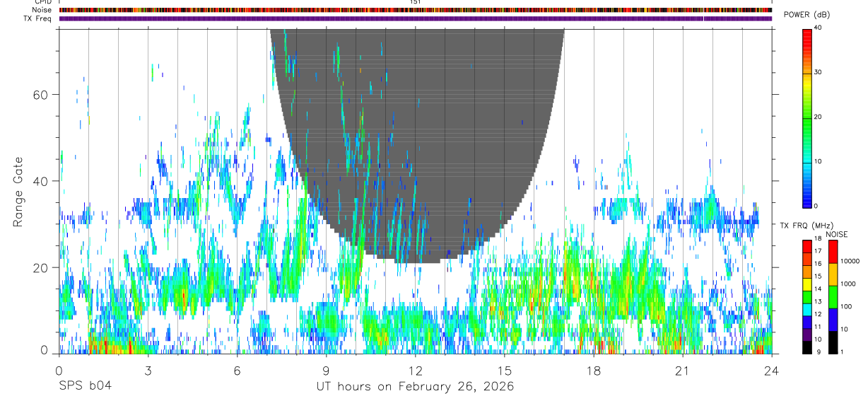Click x-axis tick label '18'
The width and height of the screenshot is (868, 401).
593,371
